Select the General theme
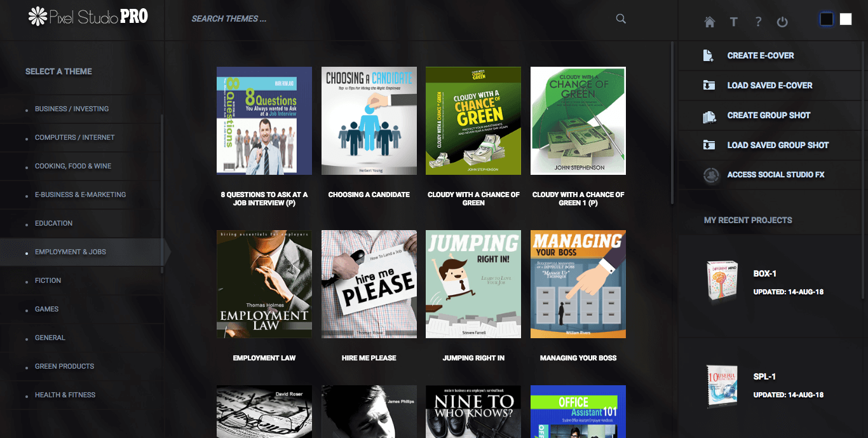The width and height of the screenshot is (868, 438). 50,338
